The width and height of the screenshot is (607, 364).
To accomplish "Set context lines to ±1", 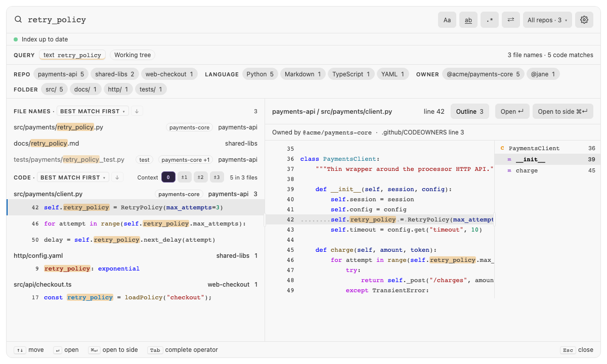I will pos(185,177).
